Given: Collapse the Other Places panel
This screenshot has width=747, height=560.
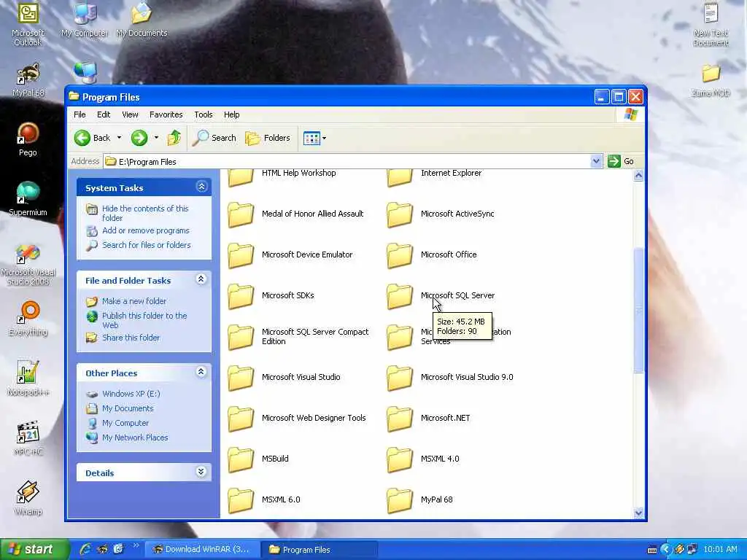Looking at the screenshot, I should coord(201,372).
